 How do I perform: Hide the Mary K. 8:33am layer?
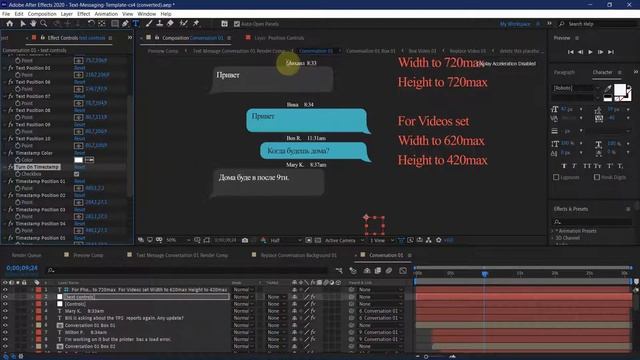point(5,311)
